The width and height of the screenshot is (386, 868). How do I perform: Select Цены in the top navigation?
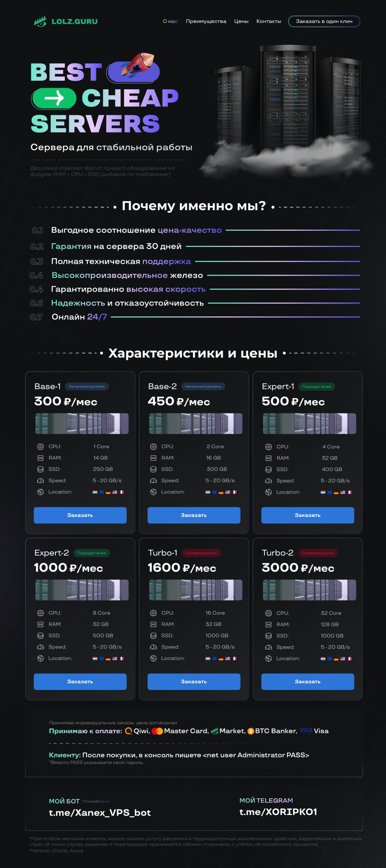tap(241, 21)
